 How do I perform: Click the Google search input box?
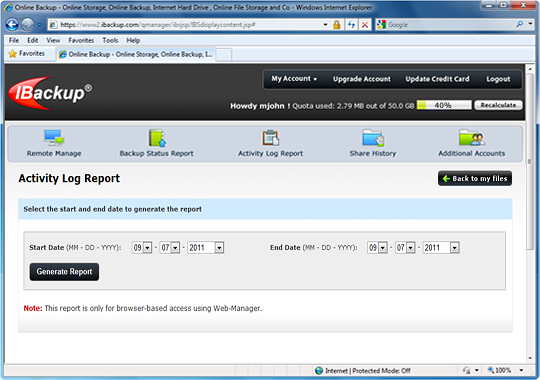(450, 24)
